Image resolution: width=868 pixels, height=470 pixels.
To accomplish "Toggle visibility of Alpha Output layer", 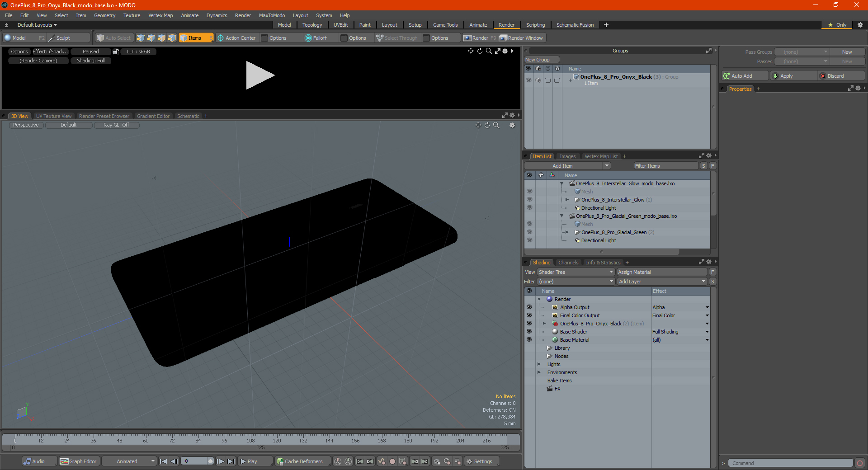I will pyautogui.click(x=529, y=307).
